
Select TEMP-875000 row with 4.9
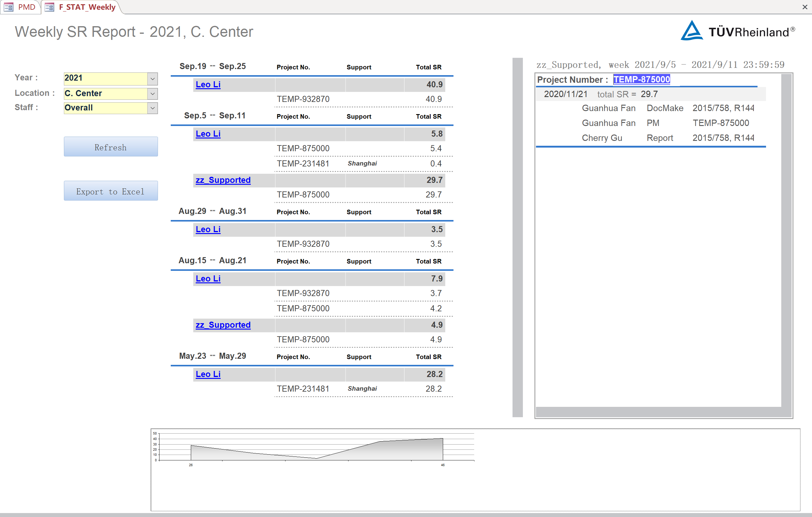pos(363,340)
